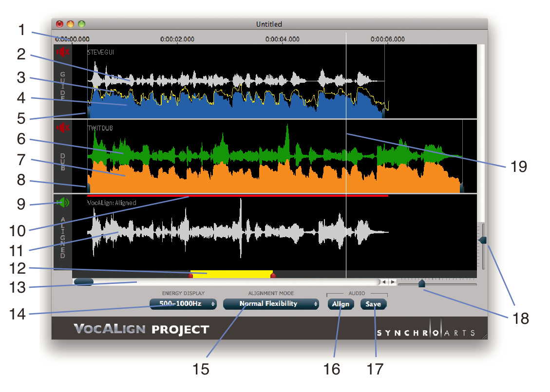Select the left red marker of yellow region
The width and height of the screenshot is (550, 392).
(190, 276)
